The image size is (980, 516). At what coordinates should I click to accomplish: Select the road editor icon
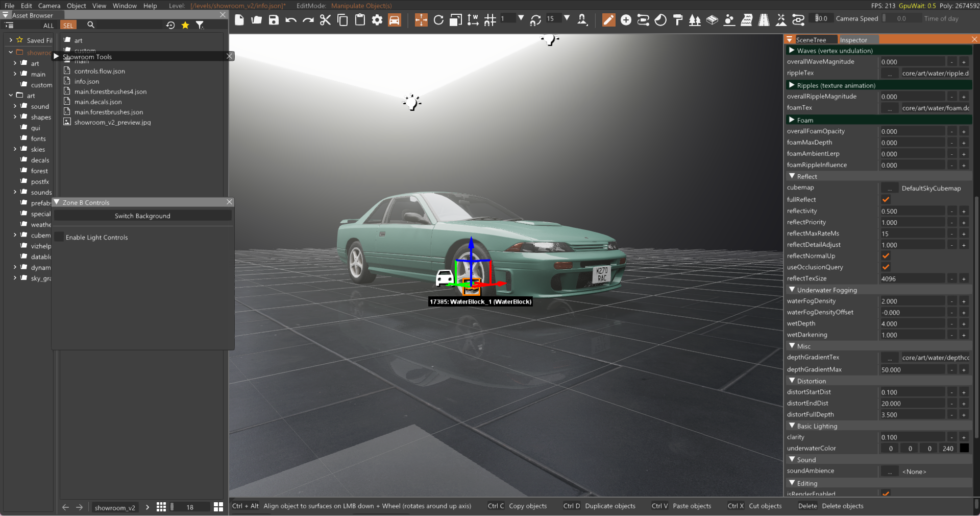(x=764, y=20)
